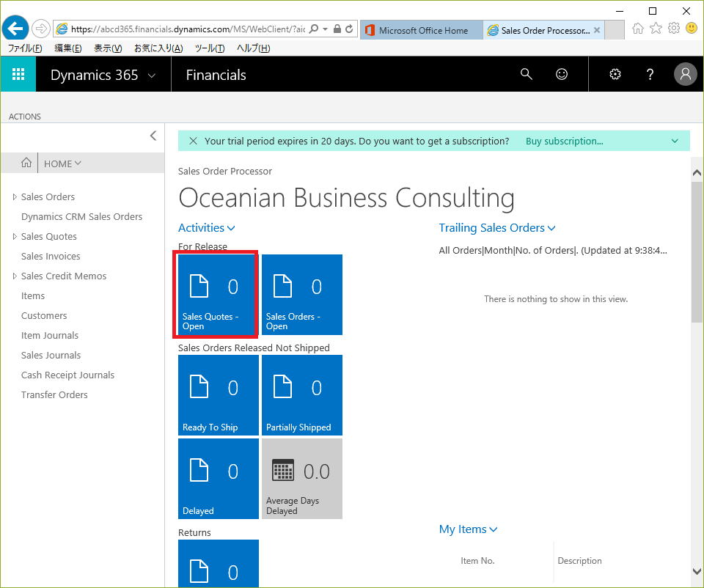
Task: Open the お気に入り(A) menu
Action: pos(158,48)
